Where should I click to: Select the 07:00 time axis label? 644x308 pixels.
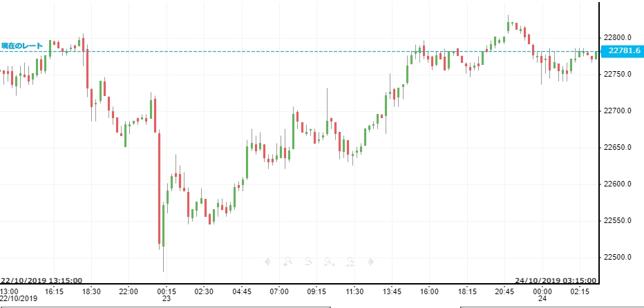coord(279,291)
